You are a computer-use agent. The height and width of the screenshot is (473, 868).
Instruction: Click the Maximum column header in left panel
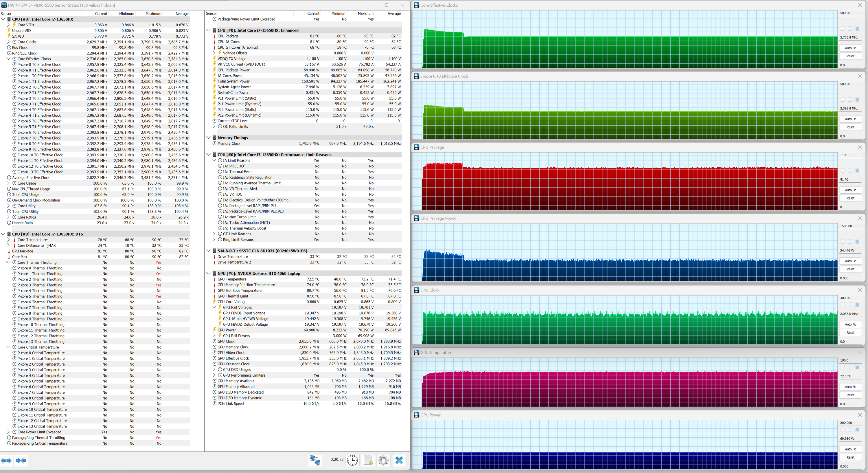pos(153,14)
